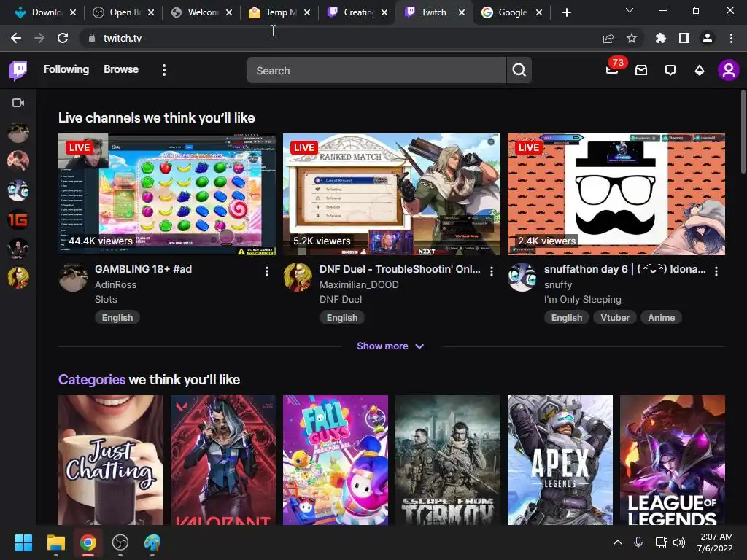Click AdinRoss avatar beside GAMBLING stream title
The width and height of the screenshot is (747, 560).
[x=73, y=278]
